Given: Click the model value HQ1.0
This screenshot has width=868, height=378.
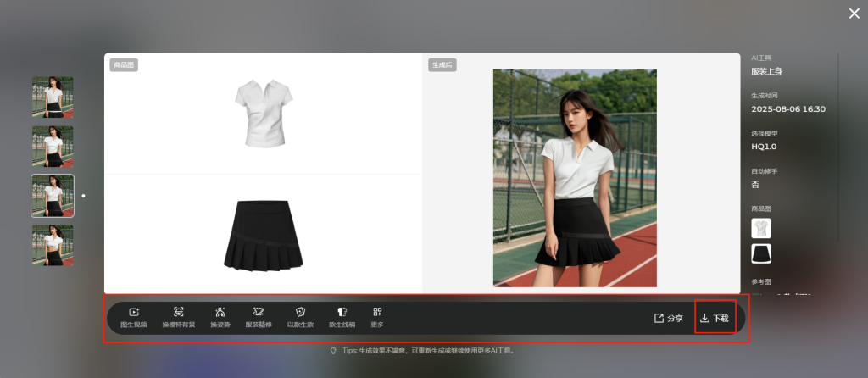Looking at the screenshot, I should click(764, 147).
